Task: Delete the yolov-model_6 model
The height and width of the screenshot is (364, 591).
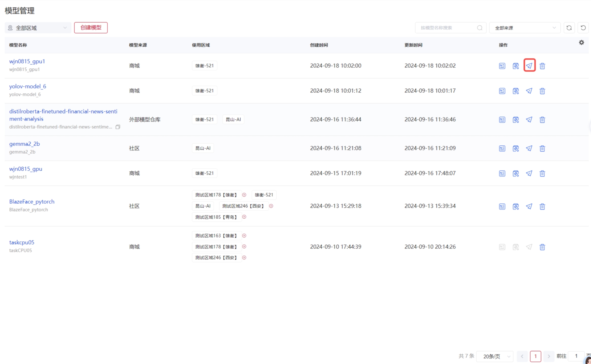Action: (x=542, y=91)
